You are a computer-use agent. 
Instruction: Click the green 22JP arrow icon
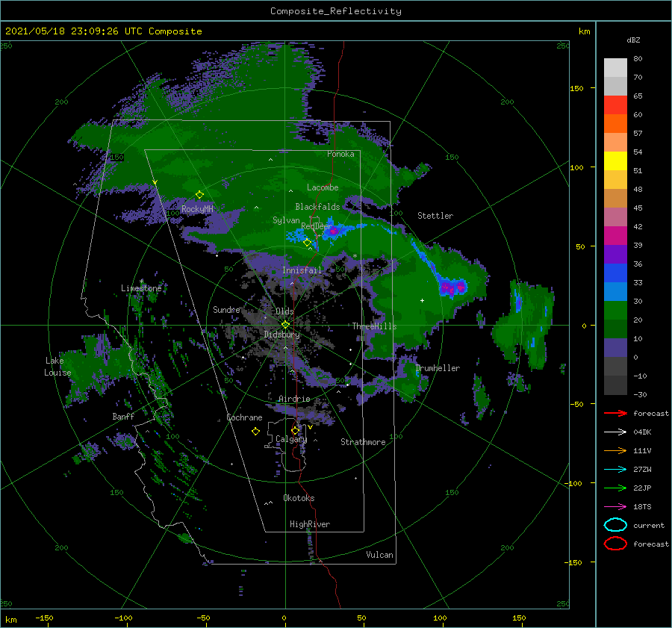coord(615,488)
